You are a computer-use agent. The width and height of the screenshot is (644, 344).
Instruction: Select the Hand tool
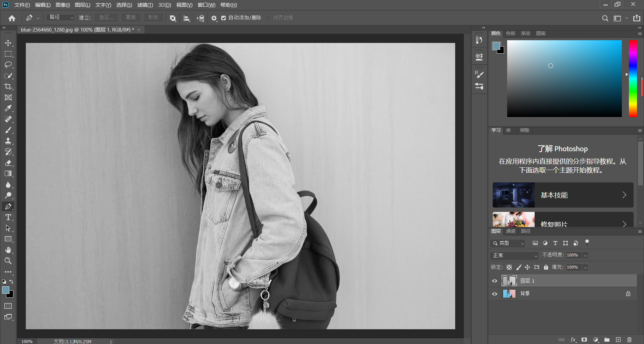[x=8, y=250]
